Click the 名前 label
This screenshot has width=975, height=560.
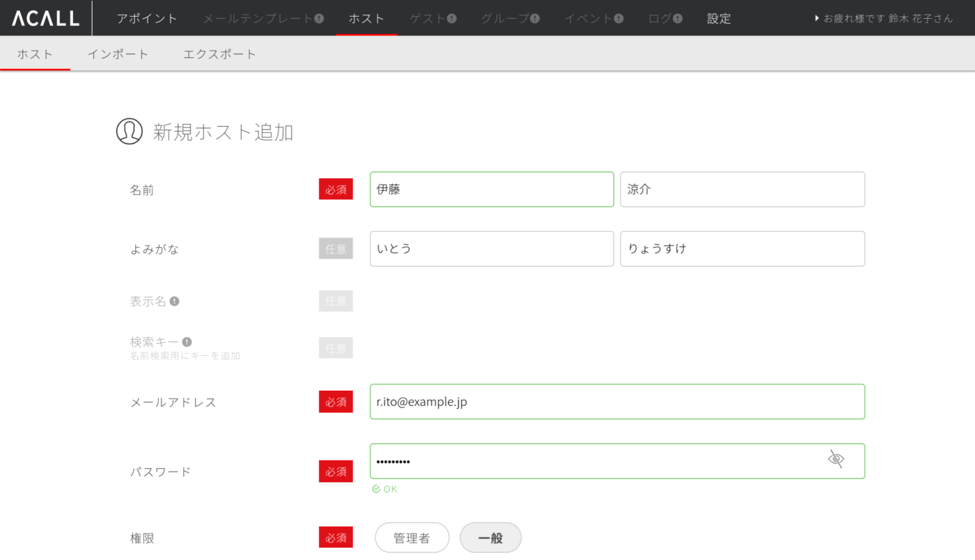(142, 190)
